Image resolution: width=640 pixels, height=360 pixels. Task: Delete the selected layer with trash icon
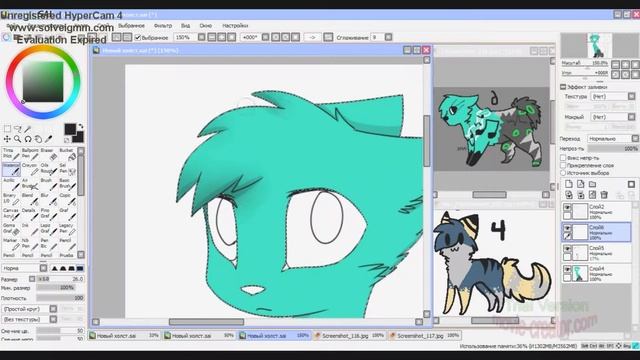coord(604,195)
